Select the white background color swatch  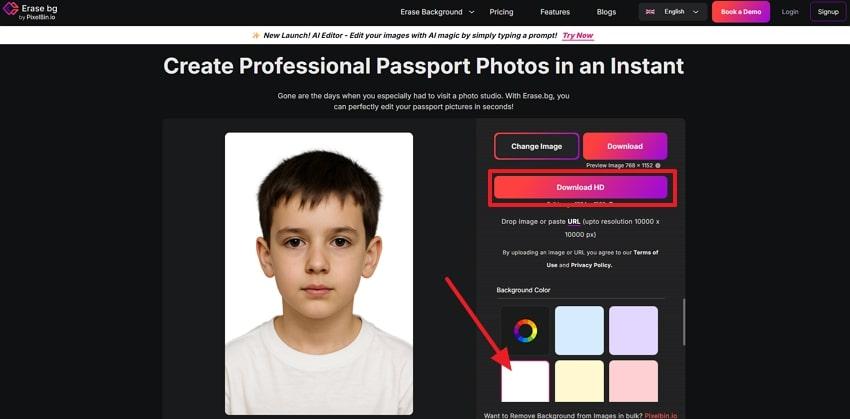pos(525,382)
